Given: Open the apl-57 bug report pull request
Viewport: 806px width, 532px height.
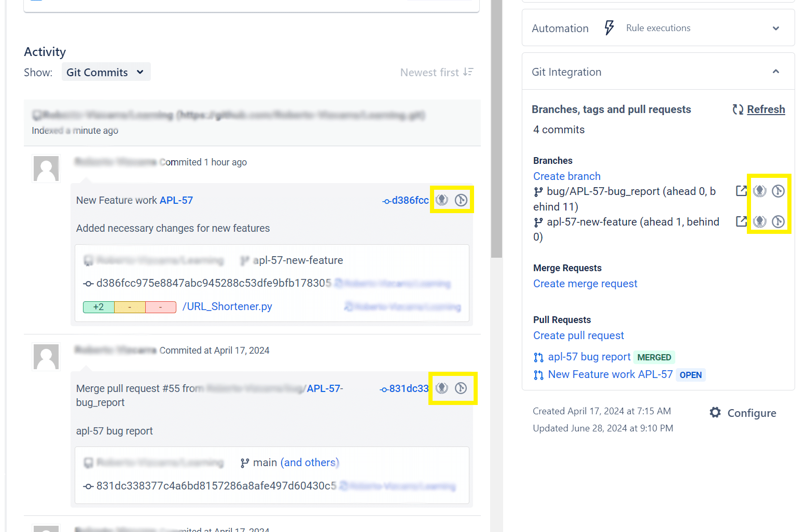Looking at the screenshot, I should (x=589, y=357).
